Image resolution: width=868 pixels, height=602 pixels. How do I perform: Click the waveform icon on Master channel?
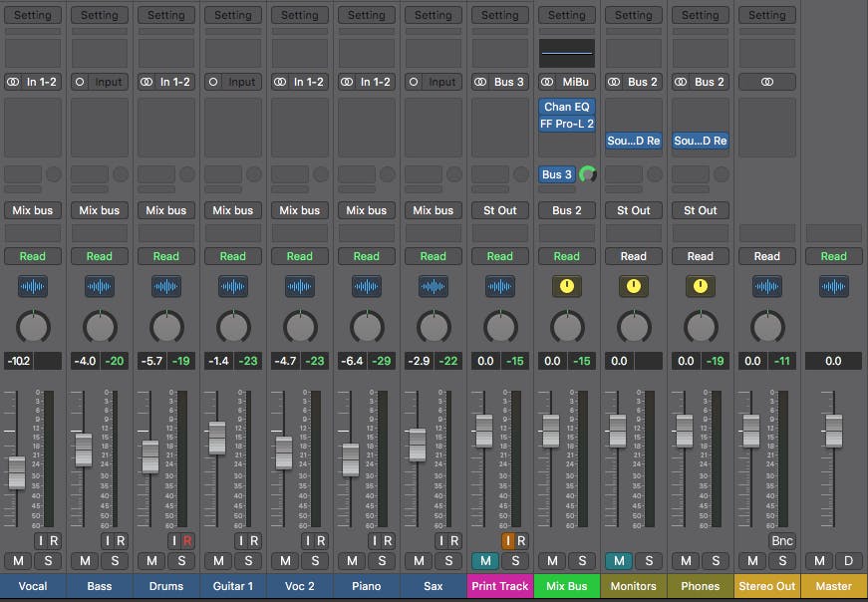click(x=834, y=287)
